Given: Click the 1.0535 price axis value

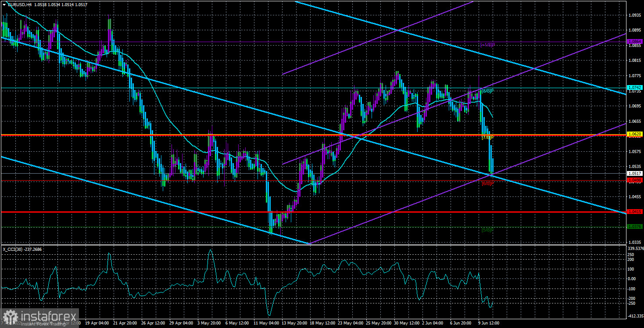Looking at the screenshot, I should (x=635, y=167).
